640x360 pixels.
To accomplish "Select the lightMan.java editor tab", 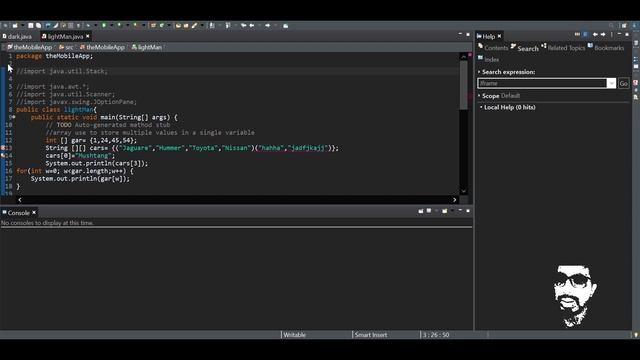I will [x=62, y=36].
